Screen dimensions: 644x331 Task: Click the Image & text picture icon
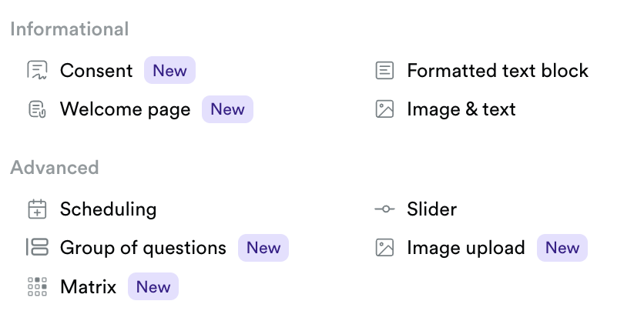click(x=384, y=109)
